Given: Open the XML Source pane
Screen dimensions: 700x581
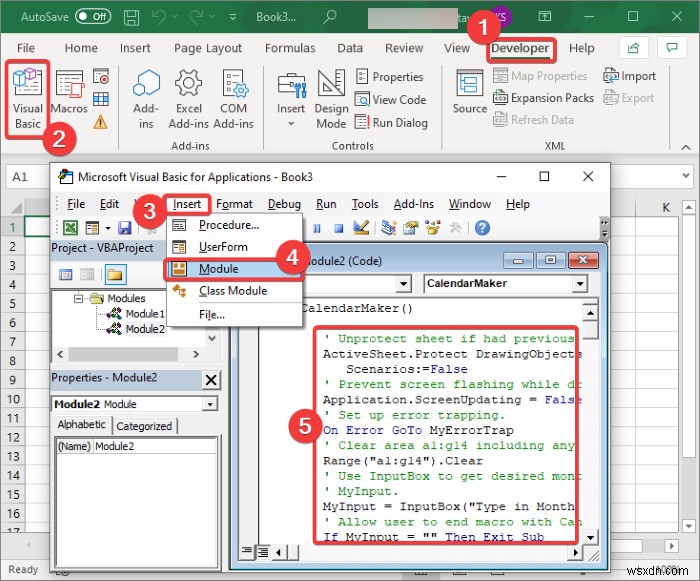Looking at the screenshot, I should (x=470, y=92).
